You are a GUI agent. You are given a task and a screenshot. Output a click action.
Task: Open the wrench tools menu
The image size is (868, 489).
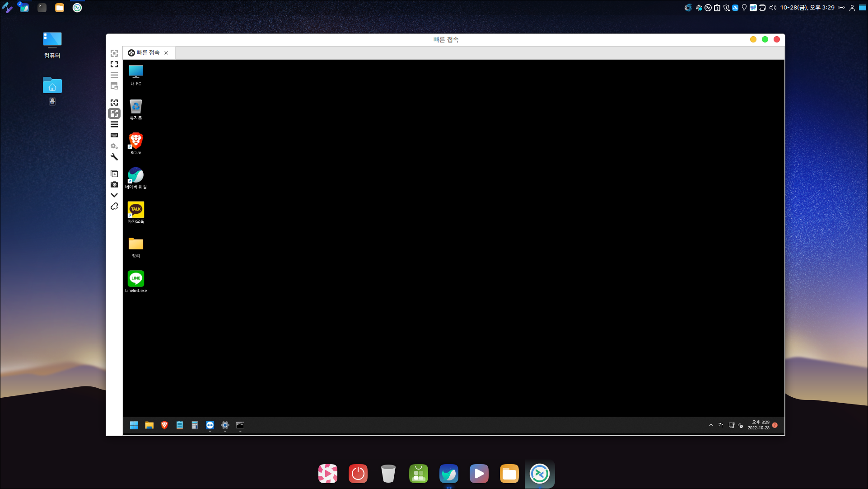coord(114,157)
